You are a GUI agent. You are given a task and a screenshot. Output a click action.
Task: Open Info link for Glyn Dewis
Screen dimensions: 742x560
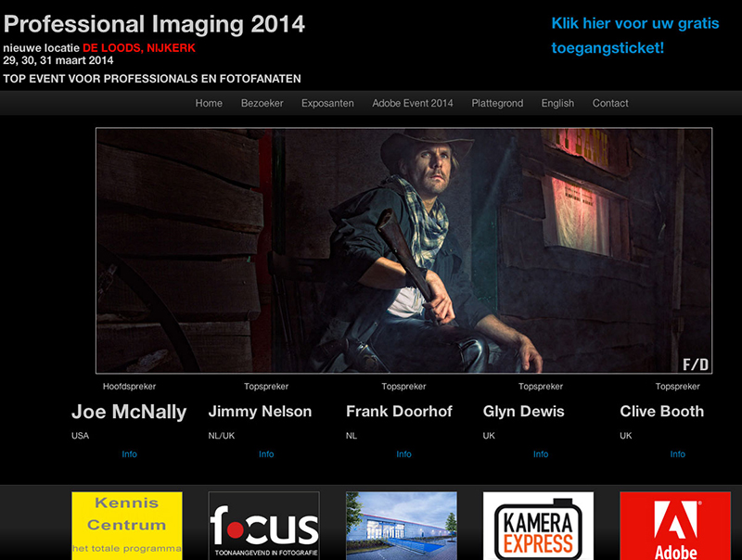541,454
